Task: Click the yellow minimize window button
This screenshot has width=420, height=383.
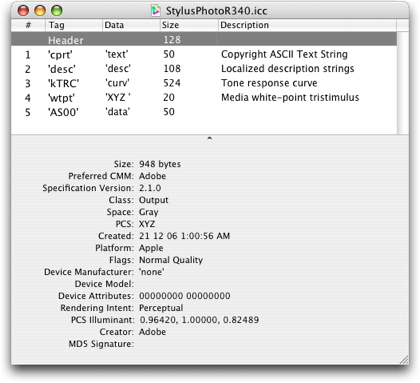Action: pos(40,11)
